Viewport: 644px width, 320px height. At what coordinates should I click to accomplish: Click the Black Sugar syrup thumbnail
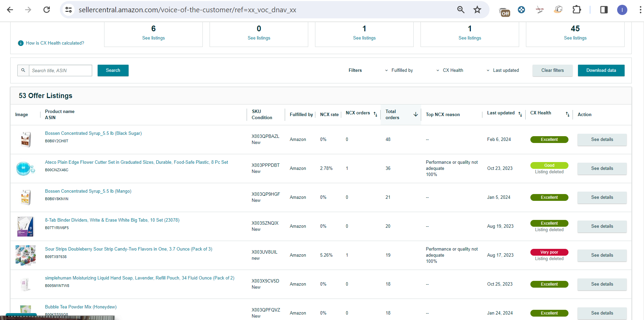26,140
